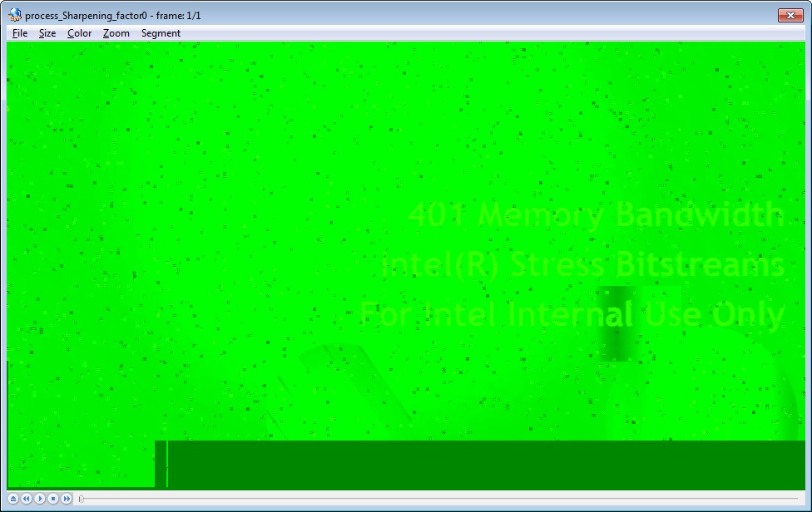Image resolution: width=812 pixels, height=512 pixels.
Task: Click the frame seek slider thumb
Action: pyautogui.click(x=82, y=499)
